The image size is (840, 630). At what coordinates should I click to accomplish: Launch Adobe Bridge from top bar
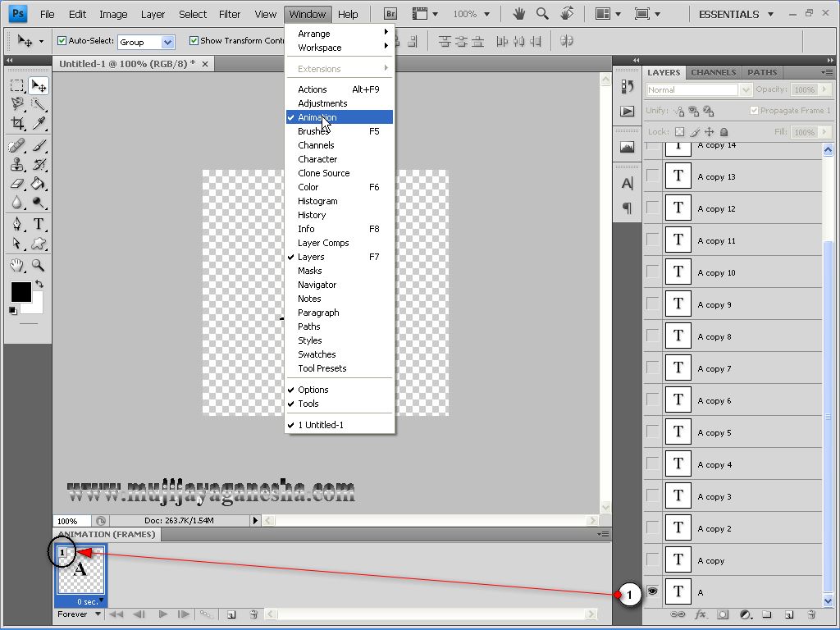390,14
